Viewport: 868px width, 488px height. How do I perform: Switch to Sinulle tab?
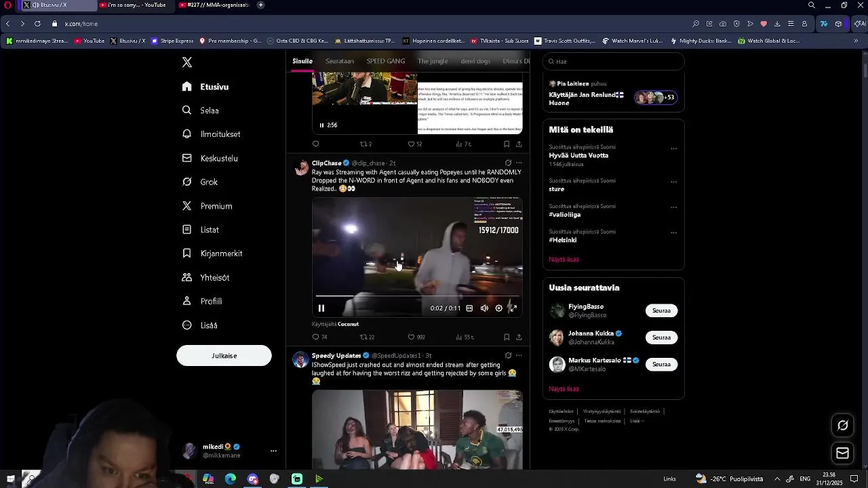[x=302, y=61]
